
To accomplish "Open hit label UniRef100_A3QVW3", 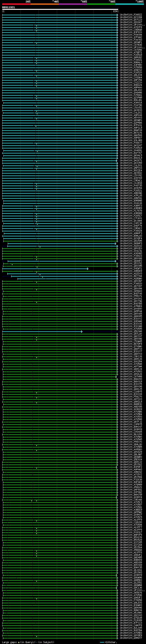I will pyautogui.click(x=131, y=253).
